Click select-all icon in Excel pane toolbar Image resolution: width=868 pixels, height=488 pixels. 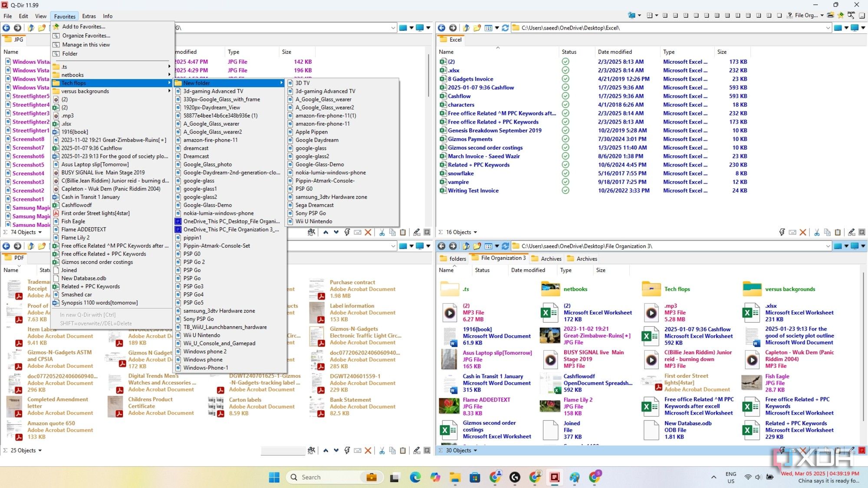[x=862, y=233]
